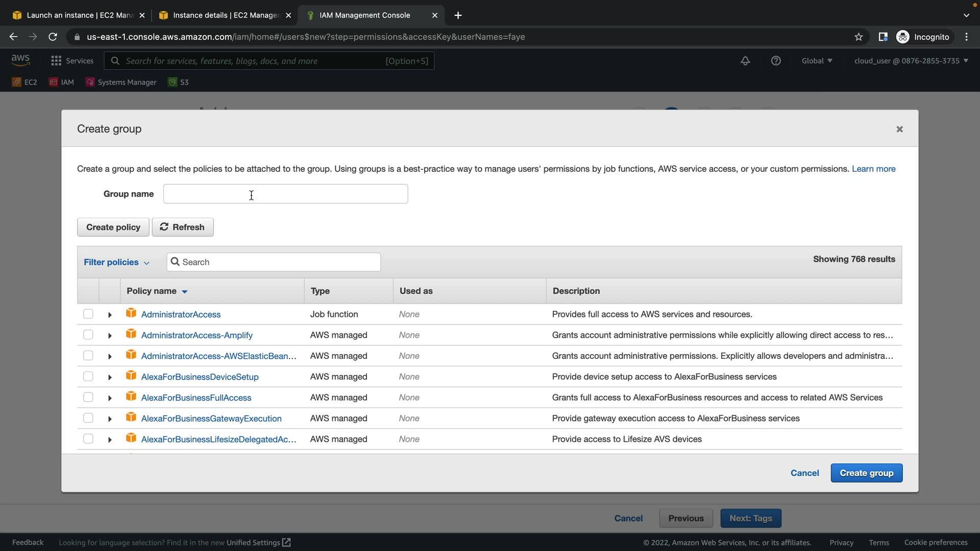Reload the page with refresh icon

pos(53,37)
